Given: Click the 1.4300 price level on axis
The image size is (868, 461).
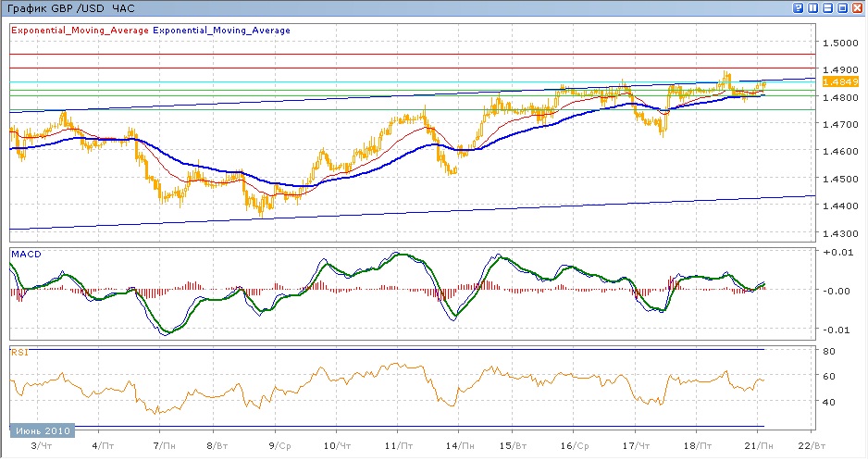Looking at the screenshot, I should 837,233.
